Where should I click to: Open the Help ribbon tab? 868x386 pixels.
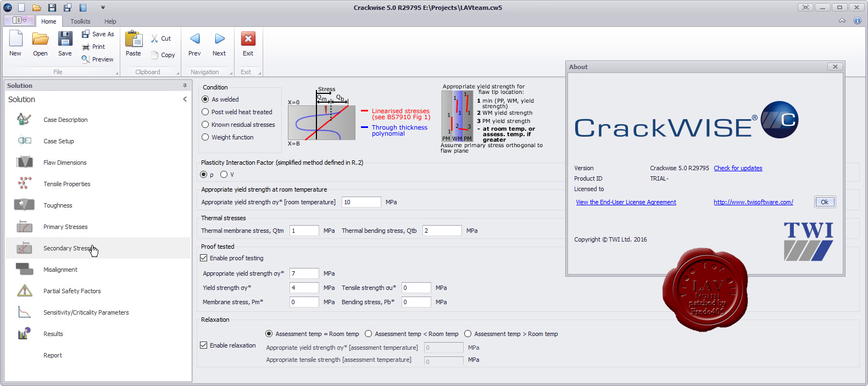110,21
